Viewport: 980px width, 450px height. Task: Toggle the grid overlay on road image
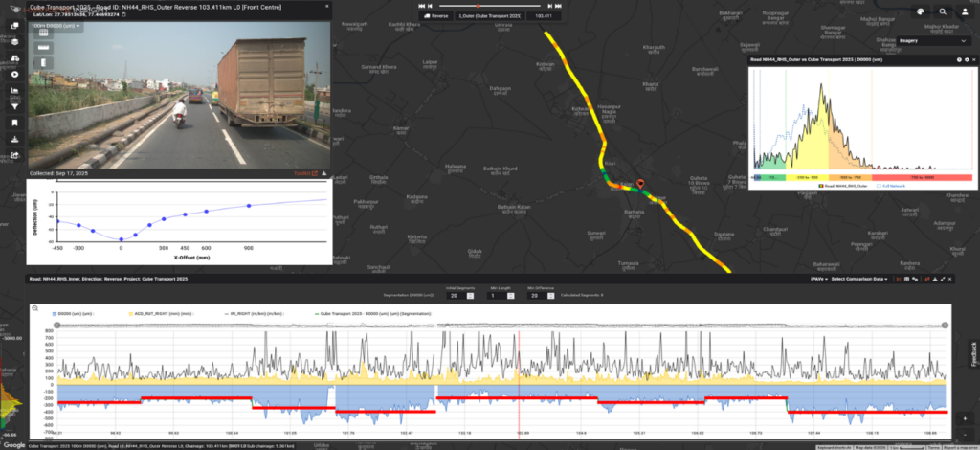tap(45, 34)
